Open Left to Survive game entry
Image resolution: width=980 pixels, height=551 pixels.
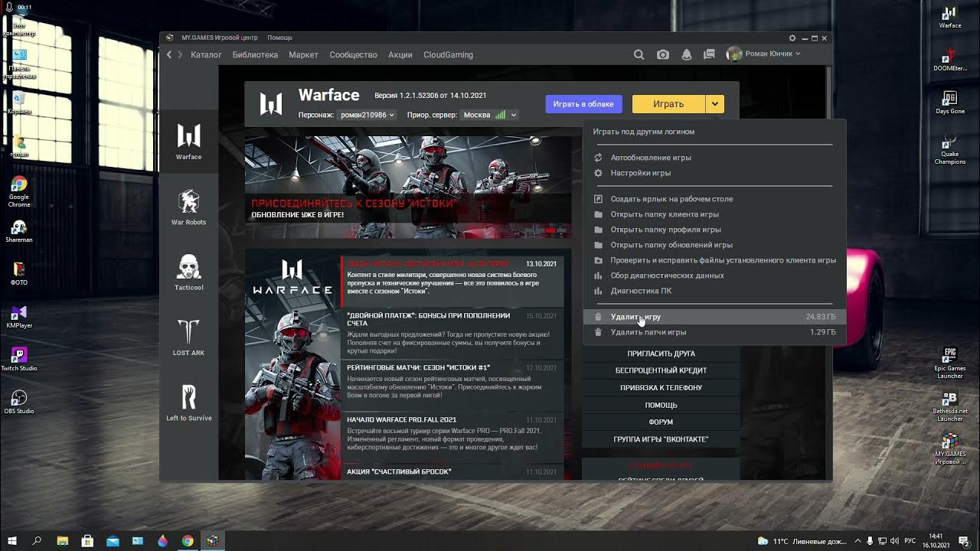(188, 403)
